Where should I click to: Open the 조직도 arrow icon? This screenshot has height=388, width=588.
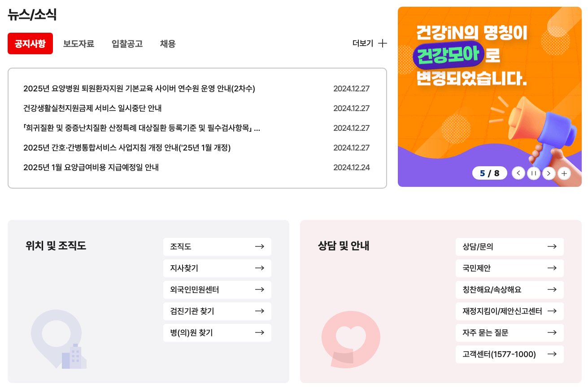coord(260,247)
